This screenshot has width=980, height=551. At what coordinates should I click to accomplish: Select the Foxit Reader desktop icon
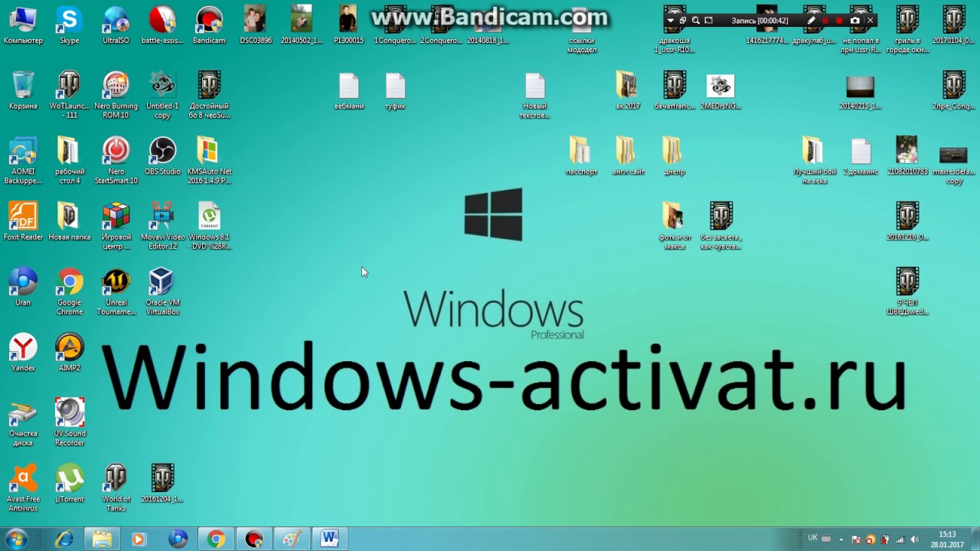(x=23, y=222)
